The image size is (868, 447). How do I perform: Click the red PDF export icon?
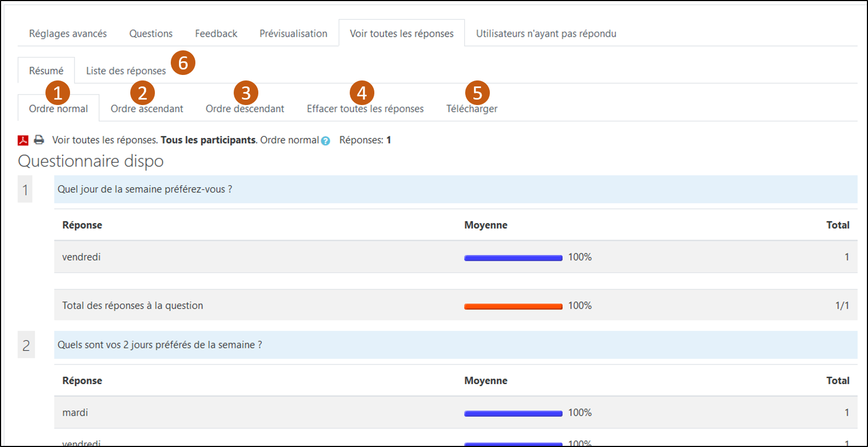point(23,141)
